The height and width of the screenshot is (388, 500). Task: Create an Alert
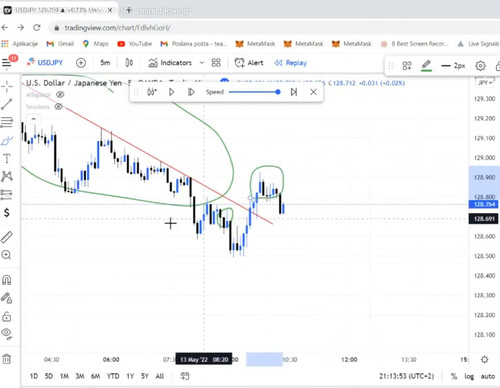tap(249, 63)
